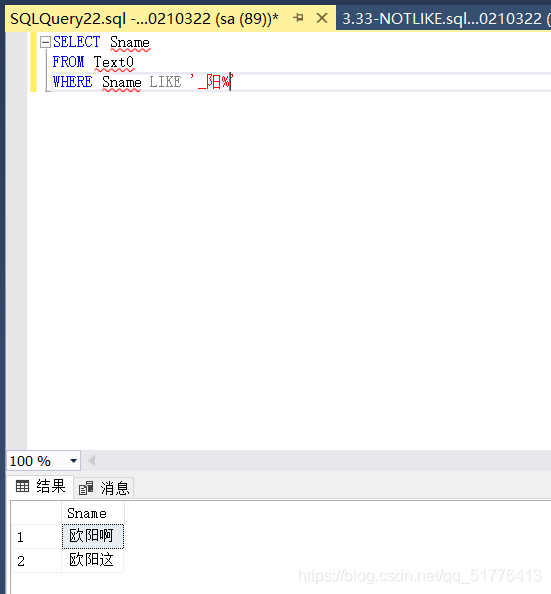Click Sname in the SELECT line
This screenshot has width=551, height=594.
tap(130, 42)
